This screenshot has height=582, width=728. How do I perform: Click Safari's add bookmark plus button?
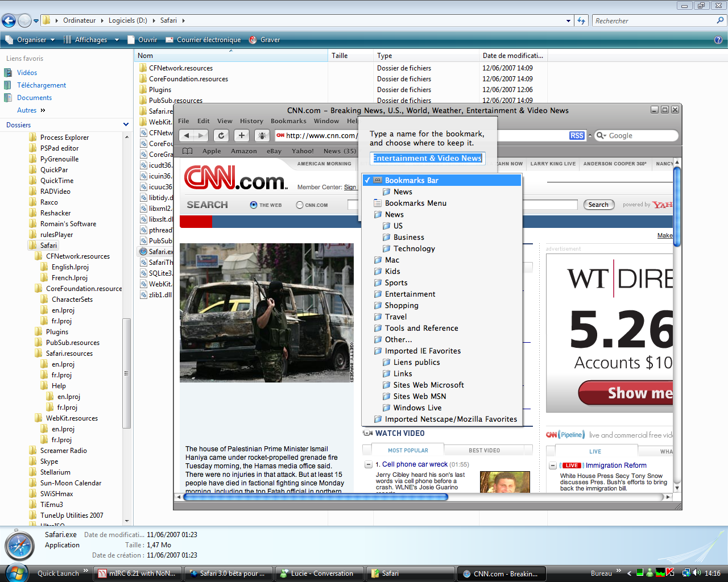tap(242, 135)
